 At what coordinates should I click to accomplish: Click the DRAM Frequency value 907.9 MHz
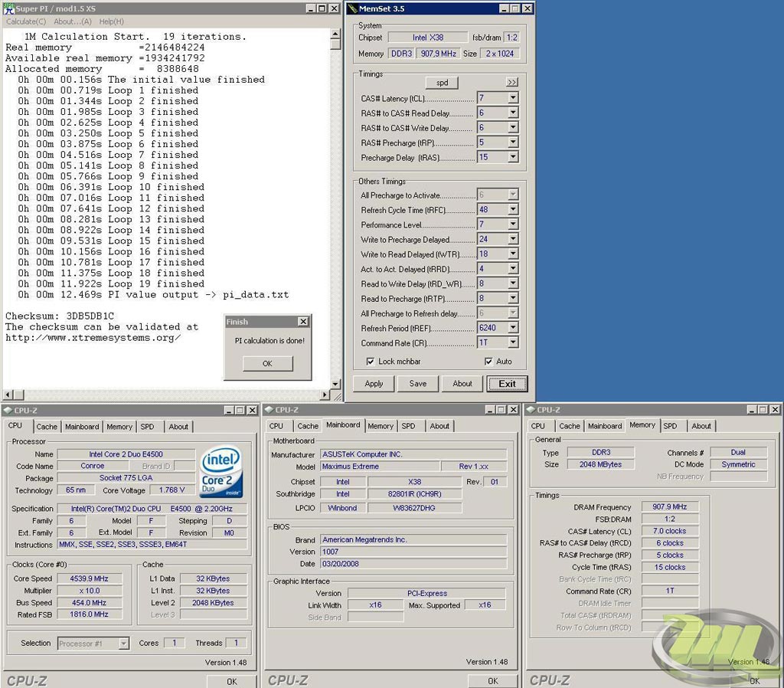[x=669, y=507]
